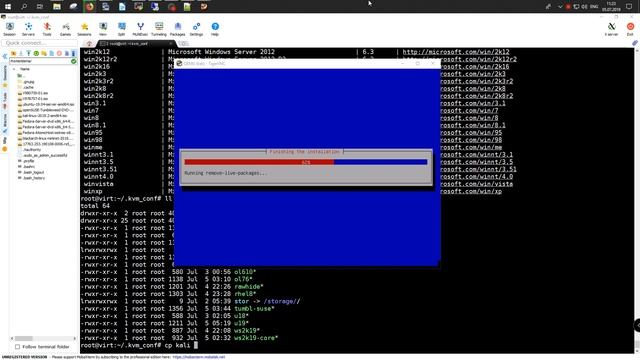This screenshot has width=640, height=360.
Task: Select the .Xauthority file
Action: coord(29,150)
